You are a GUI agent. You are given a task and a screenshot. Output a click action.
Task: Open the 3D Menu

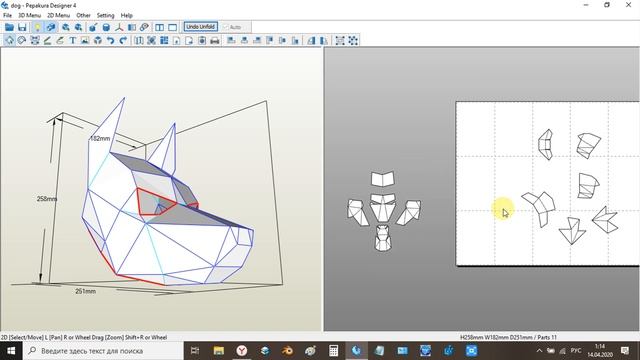[29, 15]
